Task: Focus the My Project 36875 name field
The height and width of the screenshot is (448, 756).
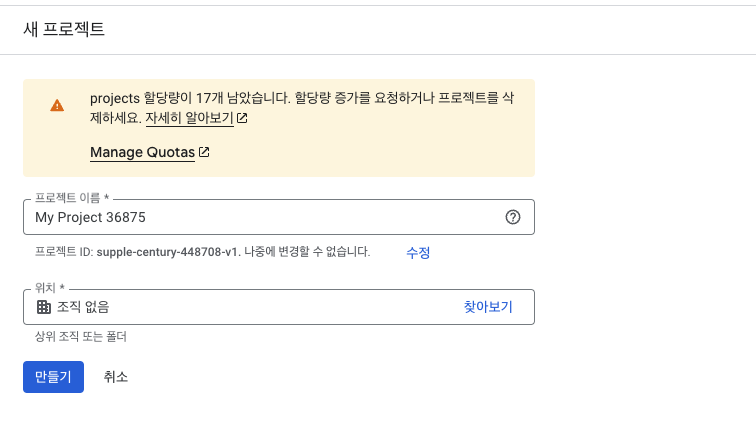Action: [260, 217]
